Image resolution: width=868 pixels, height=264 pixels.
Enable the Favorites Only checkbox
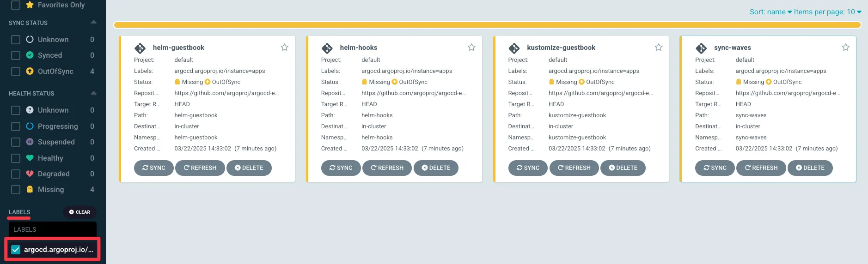16,5
